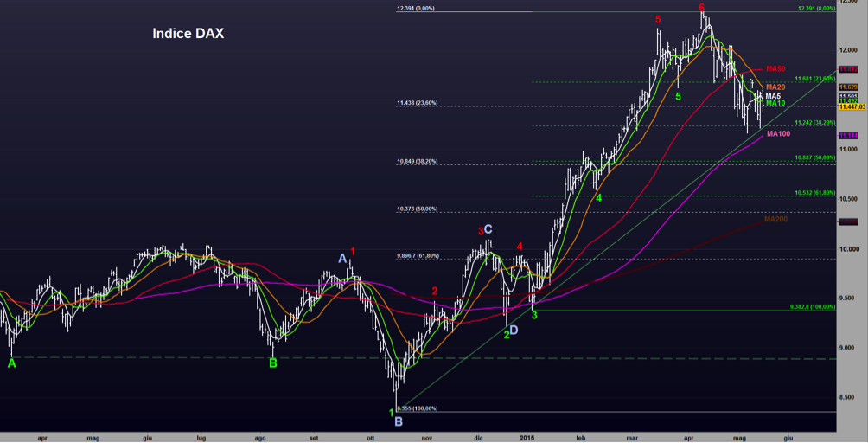This screenshot has width=868, height=443.
Task: Click the "feb" month on the time axis
Action: click(580, 438)
